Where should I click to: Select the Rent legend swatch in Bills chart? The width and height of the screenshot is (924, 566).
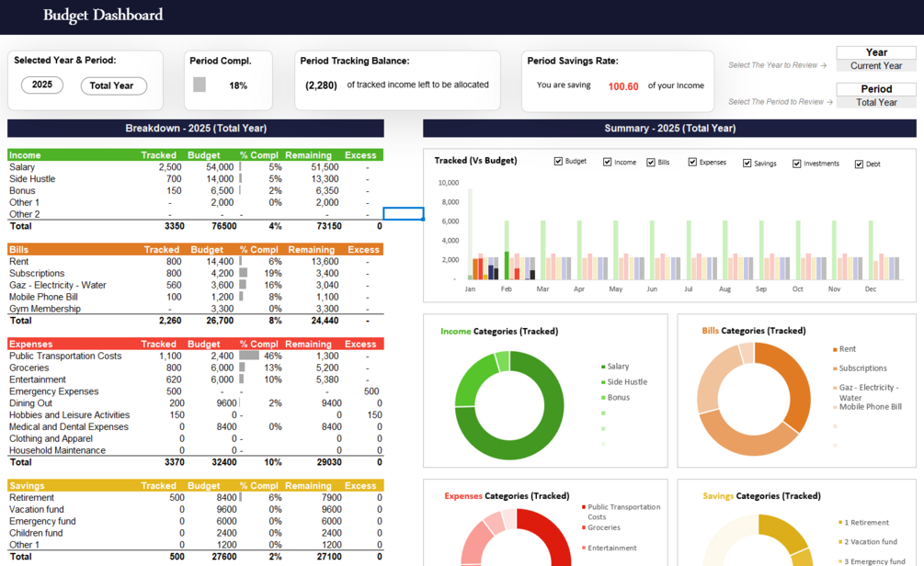tap(835, 349)
